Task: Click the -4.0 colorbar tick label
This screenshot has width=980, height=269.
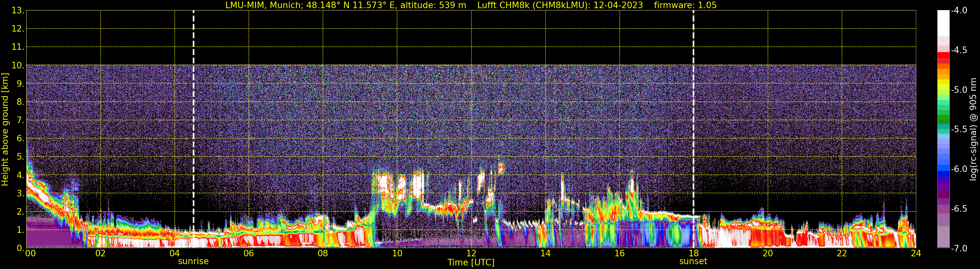Action: [959, 11]
